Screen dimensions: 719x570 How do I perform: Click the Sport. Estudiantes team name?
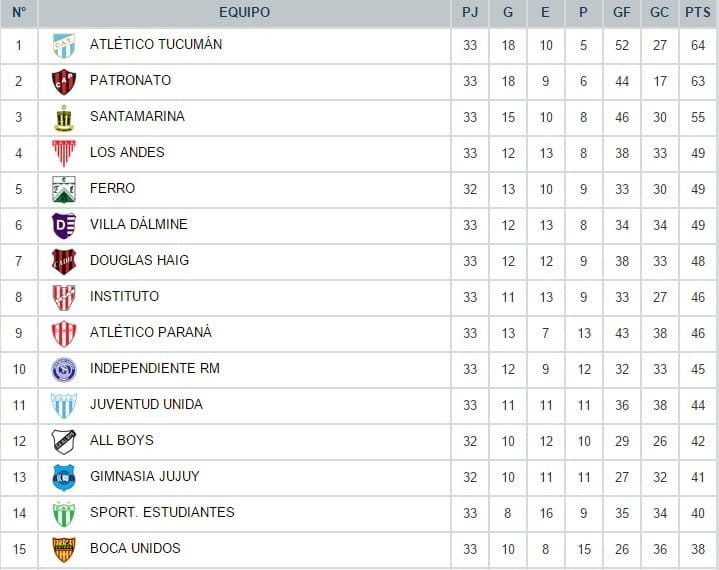pos(162,512)
